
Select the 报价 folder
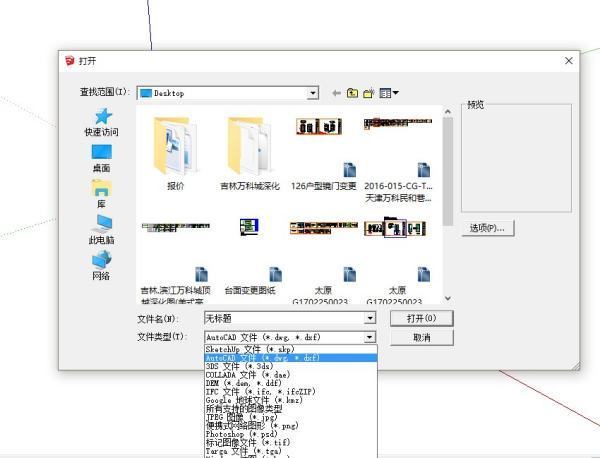(175, 150)
